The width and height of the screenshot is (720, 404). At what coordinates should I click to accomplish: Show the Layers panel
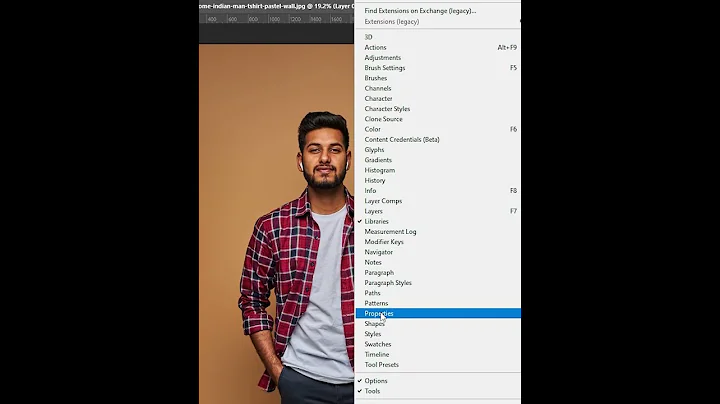coord(438,211)
